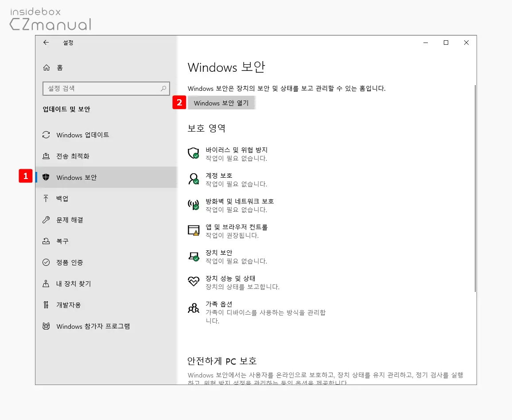Click the 백업 upload arrow icon
The image size is (512, 420).
46,198
